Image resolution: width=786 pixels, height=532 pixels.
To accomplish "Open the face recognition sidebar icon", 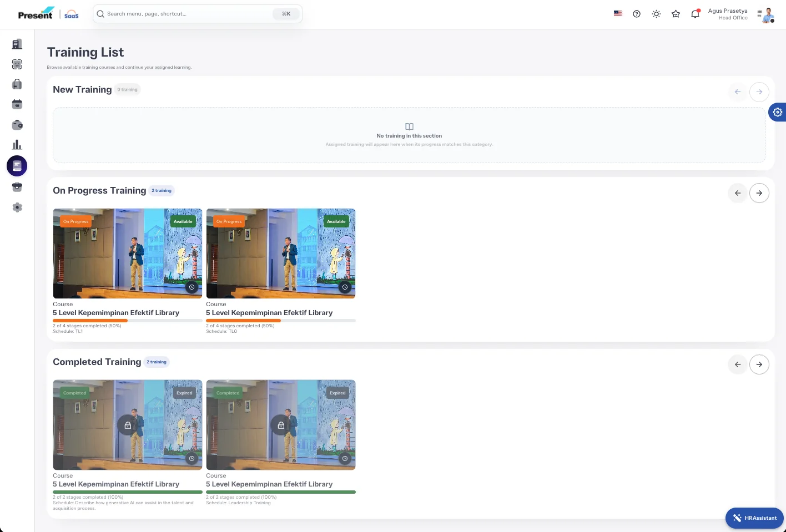I will click(x=17, y=64).
